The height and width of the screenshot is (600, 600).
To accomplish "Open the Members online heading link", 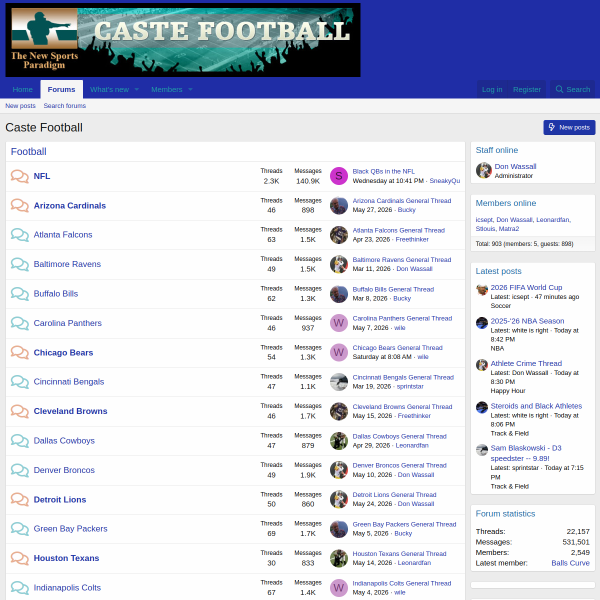I will [505, 203].
